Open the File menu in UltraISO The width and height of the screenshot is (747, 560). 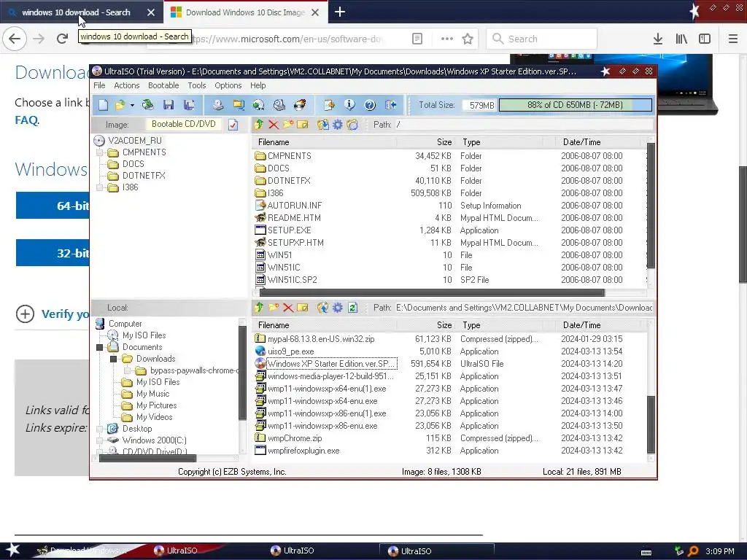(99, 86)
